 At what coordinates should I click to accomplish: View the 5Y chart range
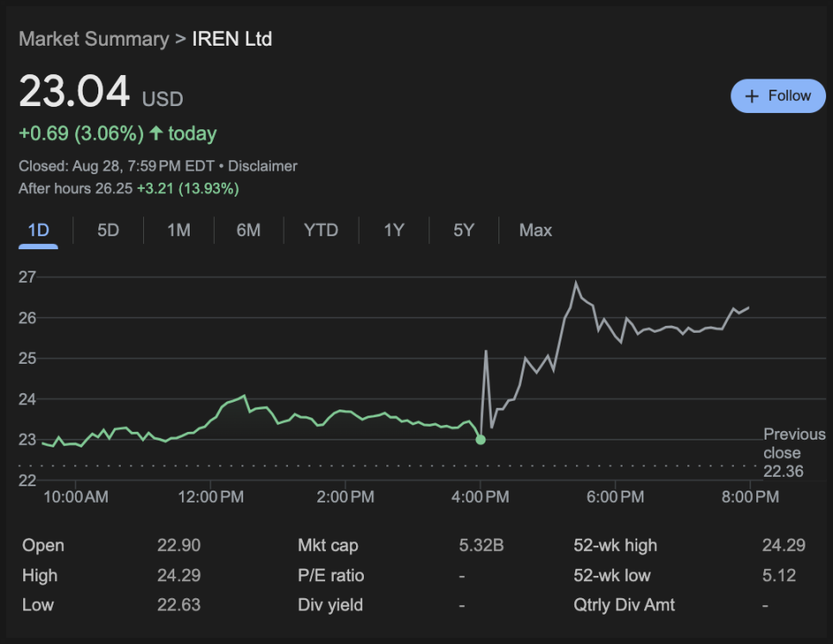pos(463,230)
